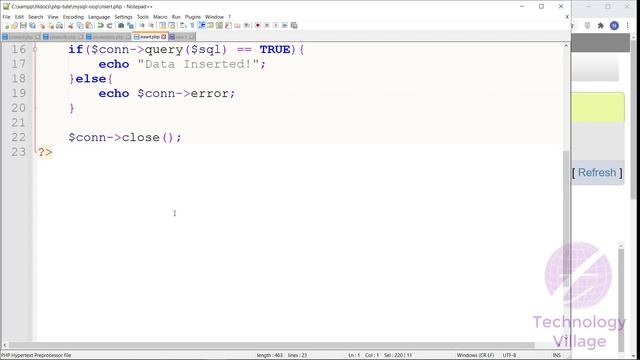Close the document using the menu-bar X

567,17
